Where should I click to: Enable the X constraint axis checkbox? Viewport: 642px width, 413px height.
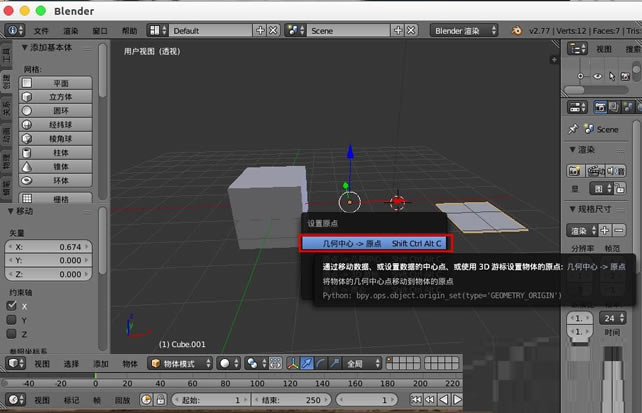tap(11, 306)
